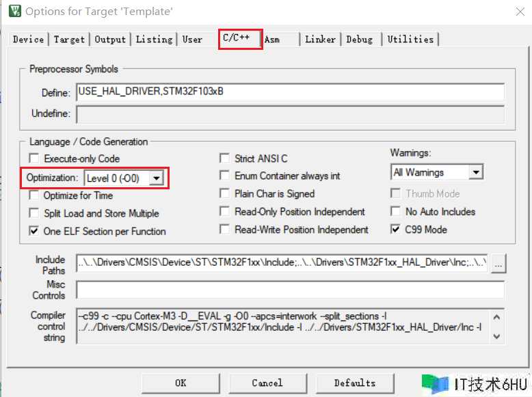
Task: Expand the Warnings dropdown list
Action: point(476,173)
